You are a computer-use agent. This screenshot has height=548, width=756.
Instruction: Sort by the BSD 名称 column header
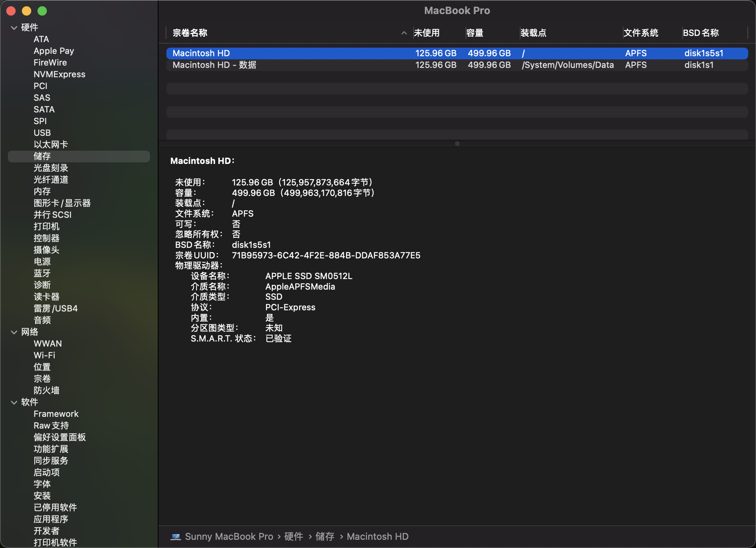(701, 33)
